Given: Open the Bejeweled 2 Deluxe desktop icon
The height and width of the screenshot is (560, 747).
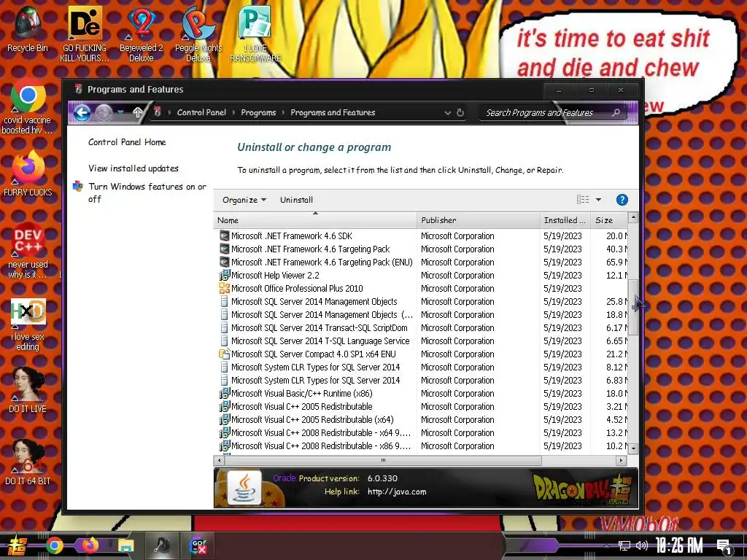Looking at the screenshot, I should 142,34.
